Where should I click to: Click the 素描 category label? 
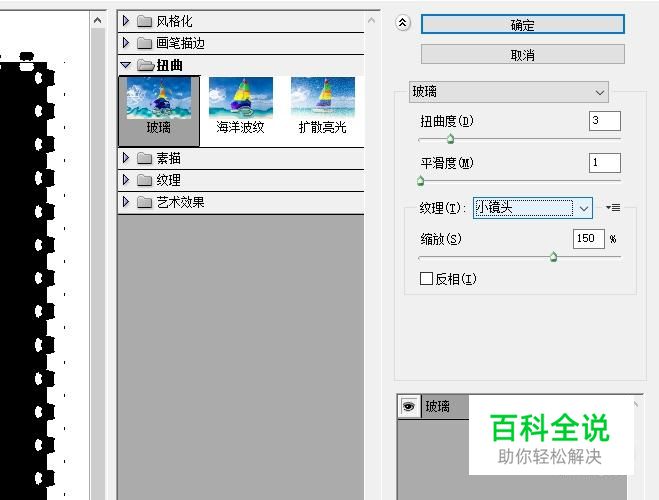(169, 158)
